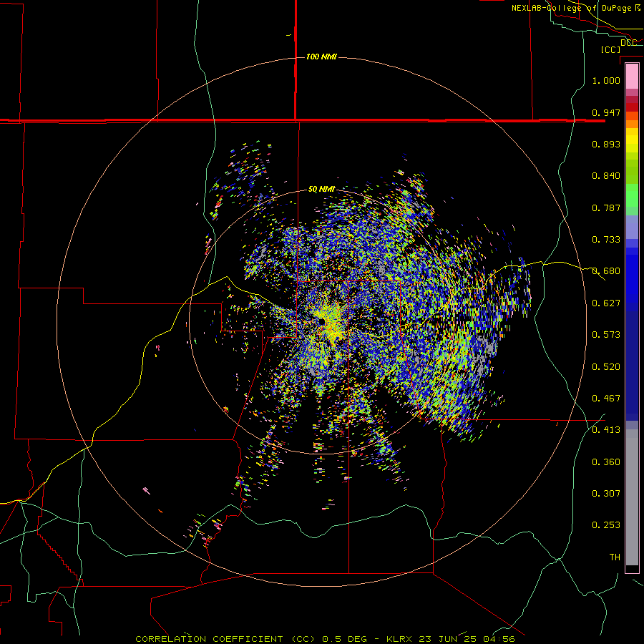Click the "TH" threshold label on the legend
644x644 pixels.
[x=615, y=557]
